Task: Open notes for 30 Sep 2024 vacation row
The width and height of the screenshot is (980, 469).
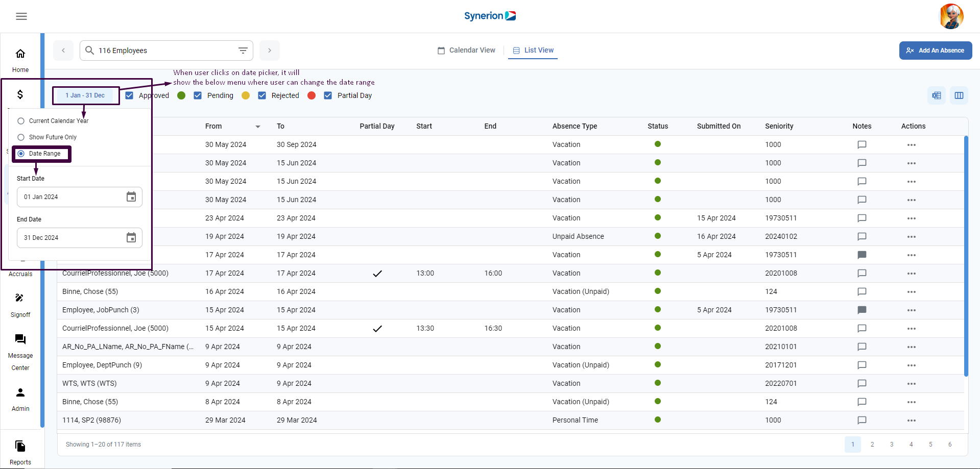Action: coord(862,144)
